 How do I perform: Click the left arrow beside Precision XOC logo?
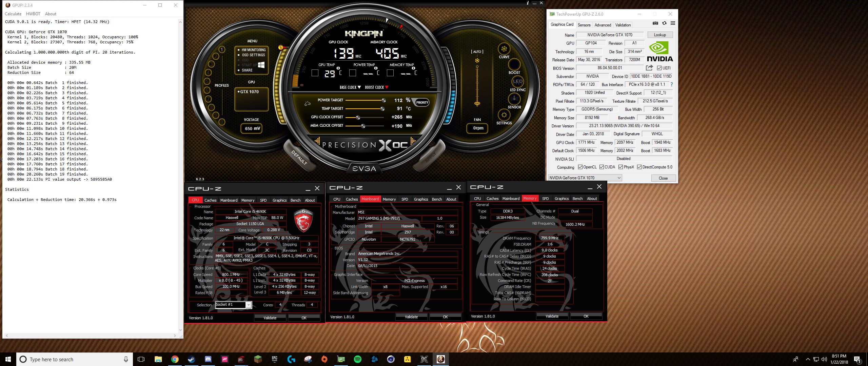point(318,141)
